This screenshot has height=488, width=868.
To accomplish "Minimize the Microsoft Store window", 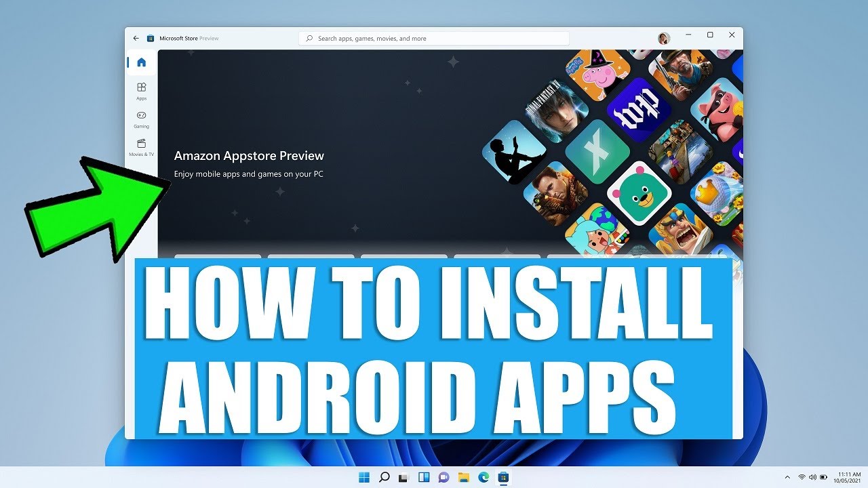I will [x=688, y=35].
